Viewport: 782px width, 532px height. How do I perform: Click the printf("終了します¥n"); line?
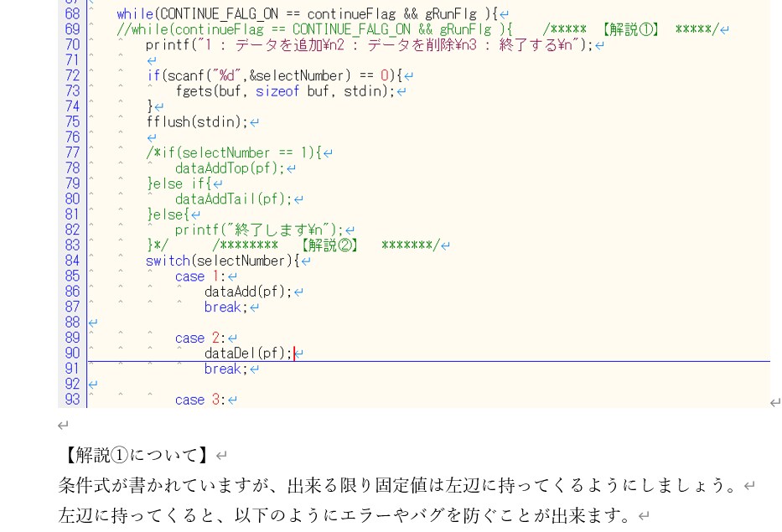[259, 230]
